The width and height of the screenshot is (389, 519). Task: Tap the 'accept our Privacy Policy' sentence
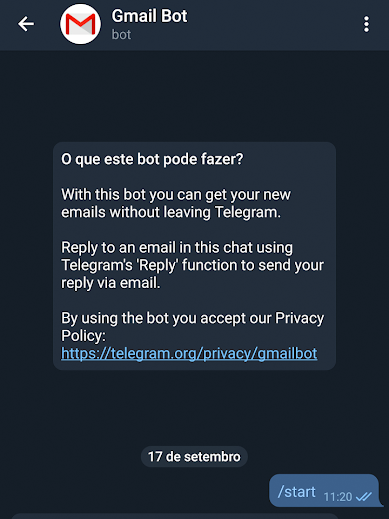[192, 327]
